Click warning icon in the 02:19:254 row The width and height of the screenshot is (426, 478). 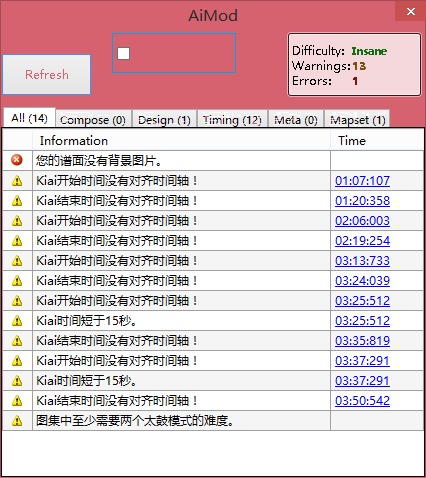click(x=17, y=241)
